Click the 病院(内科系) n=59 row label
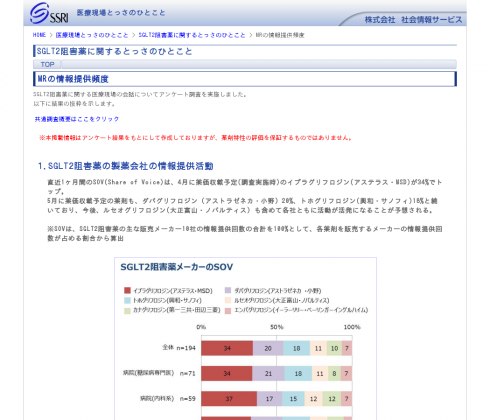 pos(167,398)
